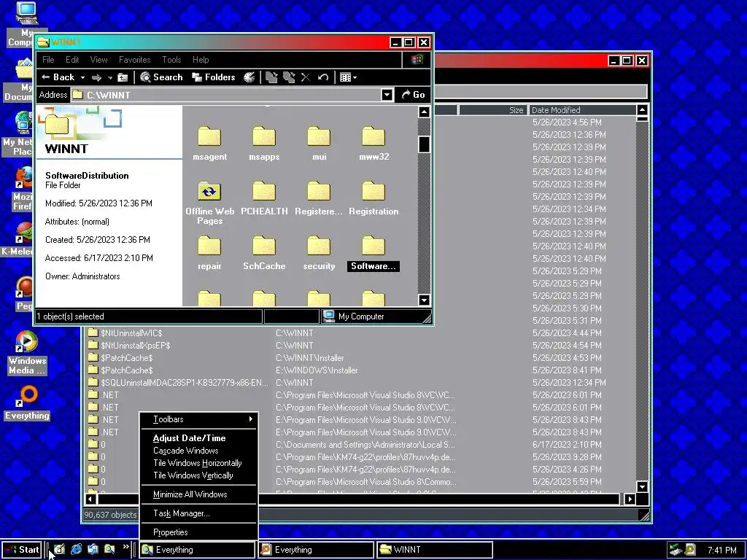Open Back button history dropdown arrow

pos(82,77)
